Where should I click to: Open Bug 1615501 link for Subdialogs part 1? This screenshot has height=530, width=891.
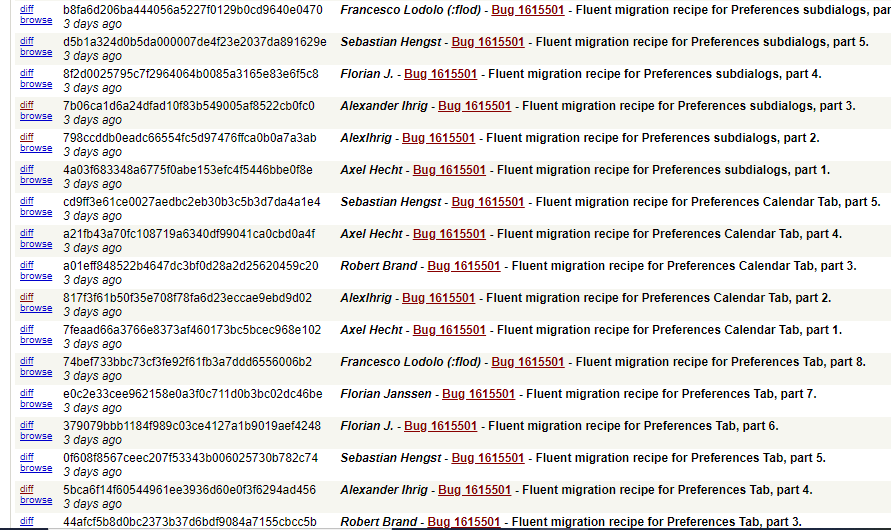tap(449, 170)
